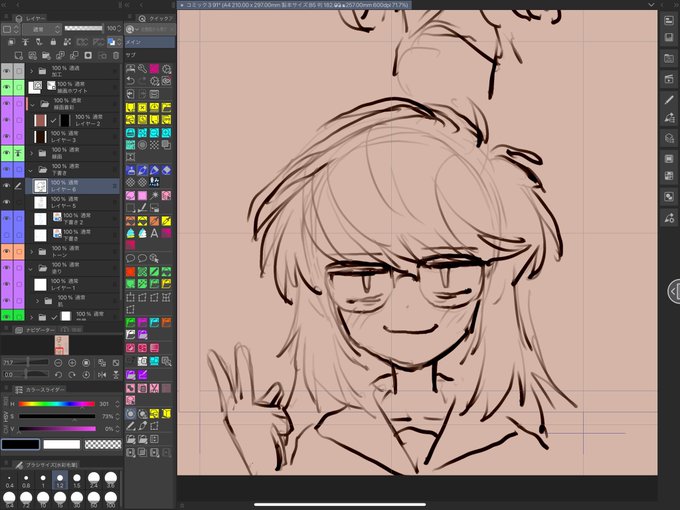
Task: Toggle visibility of レイヤー 2
Action: click(7, 120)
